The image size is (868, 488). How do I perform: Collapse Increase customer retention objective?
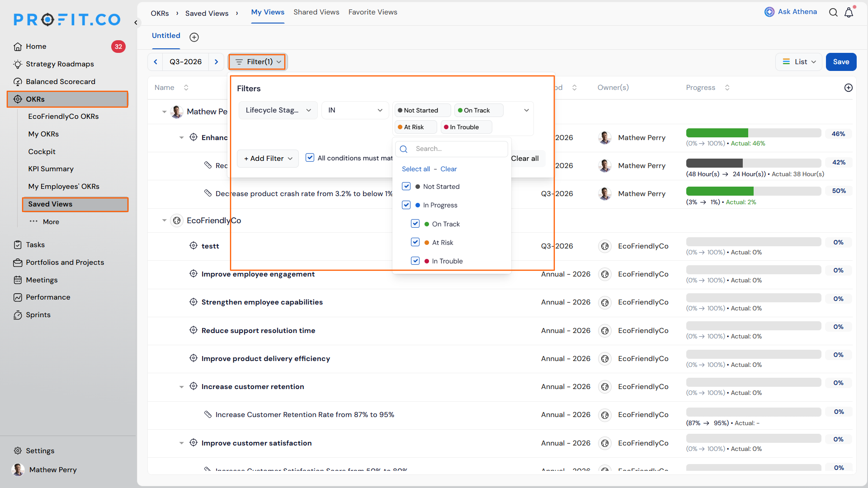[181, 387]
